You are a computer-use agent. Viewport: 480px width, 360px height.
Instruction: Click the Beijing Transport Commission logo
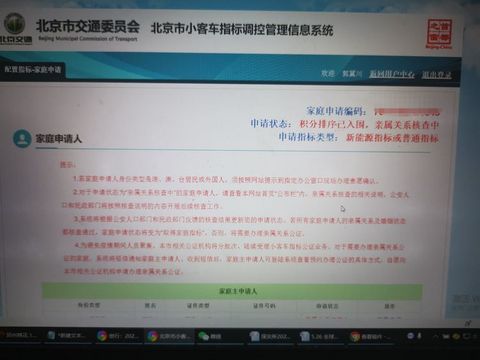point(15,28)
